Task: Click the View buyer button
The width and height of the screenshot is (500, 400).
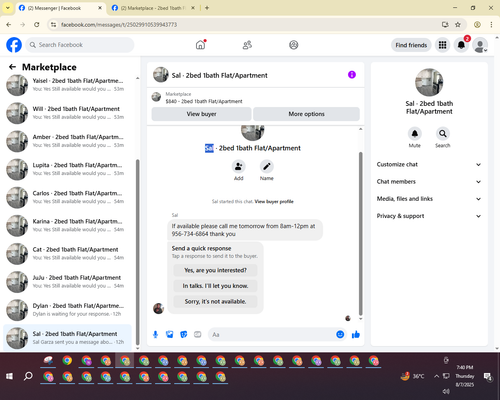Action: pos(201,114)
